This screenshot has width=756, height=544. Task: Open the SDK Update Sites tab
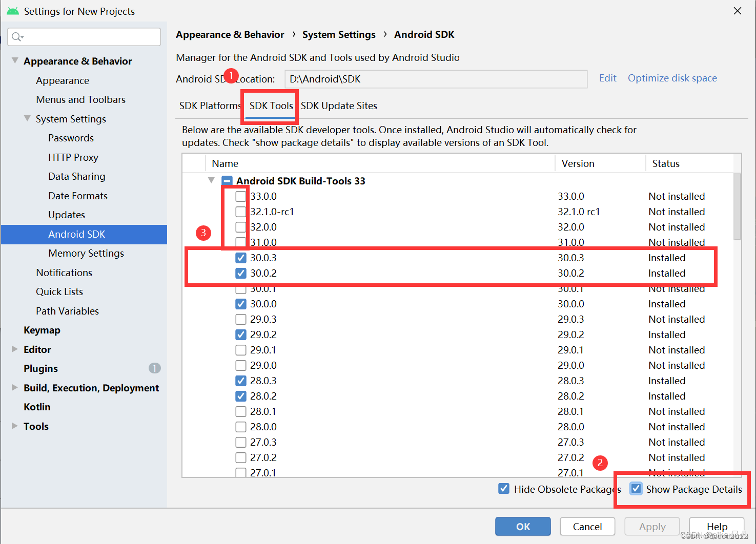point(339,106)
